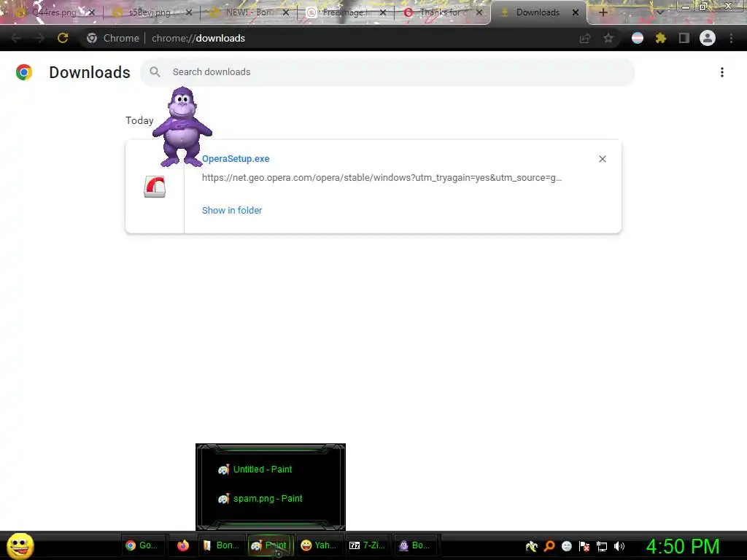The height and width of the screenshot is (560, 747).
Task: Toggle the Chrome side panel icon
Action: tap(684, 38)
